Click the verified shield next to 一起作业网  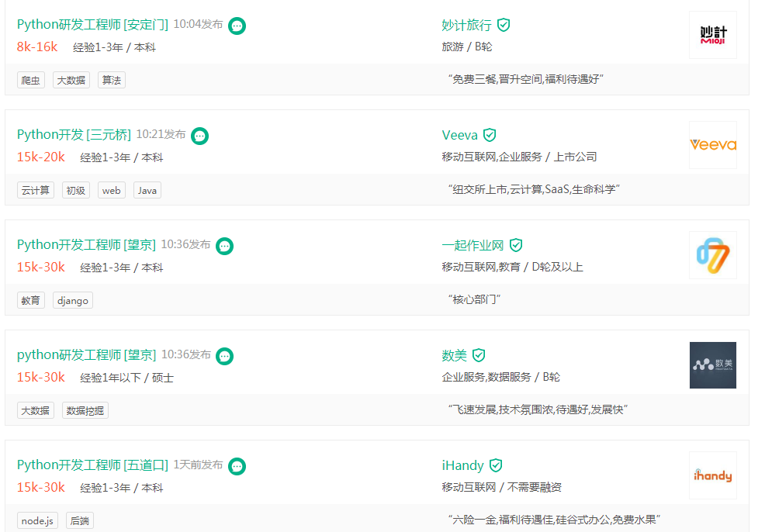(x=515, y=245)
